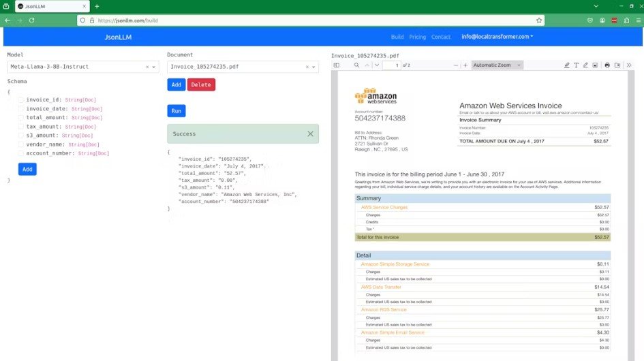Screen dimensions: 644x361
Task: Go to previous PDF page
Action: point(367,65)
